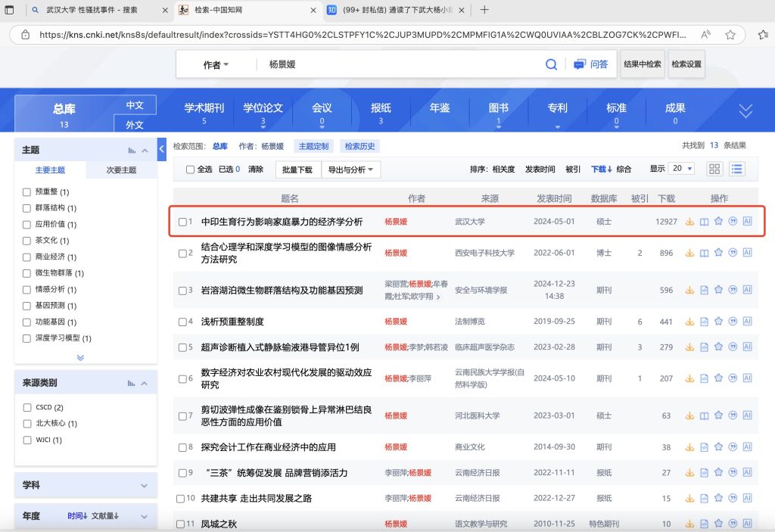Download 中印生育行为影响家庭暴力的经济学分析 thesis
This screenshot has height=532, width=775.
coord(689,222)
